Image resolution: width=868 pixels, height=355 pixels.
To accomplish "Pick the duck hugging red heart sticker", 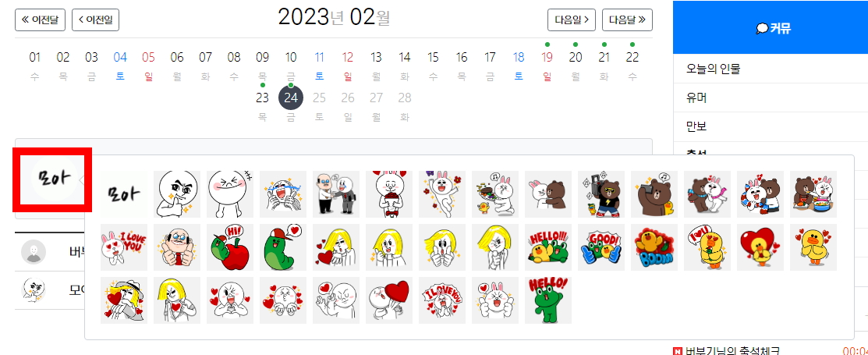I will [x=760, y=247].
